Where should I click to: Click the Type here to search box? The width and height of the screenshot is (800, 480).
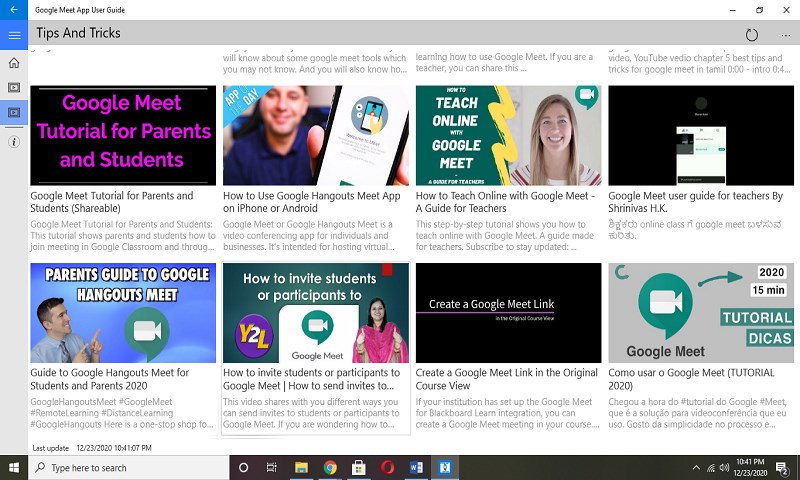128,467
